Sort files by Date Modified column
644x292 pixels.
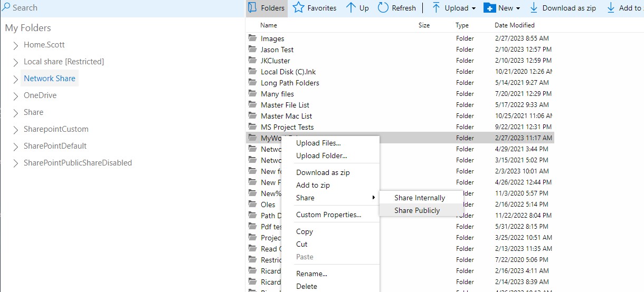[x=514, y=25]
